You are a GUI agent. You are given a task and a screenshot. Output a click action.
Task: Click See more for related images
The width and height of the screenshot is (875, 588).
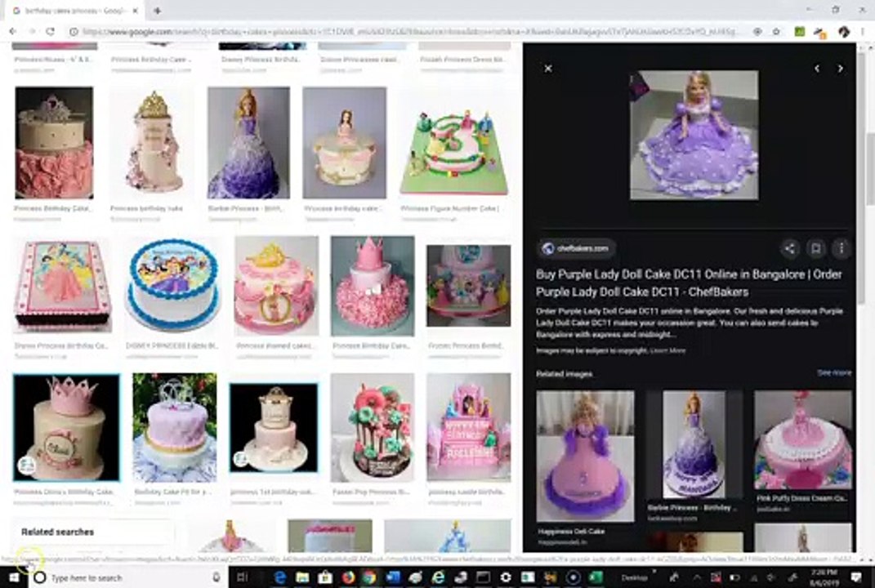tap(834, 372)
